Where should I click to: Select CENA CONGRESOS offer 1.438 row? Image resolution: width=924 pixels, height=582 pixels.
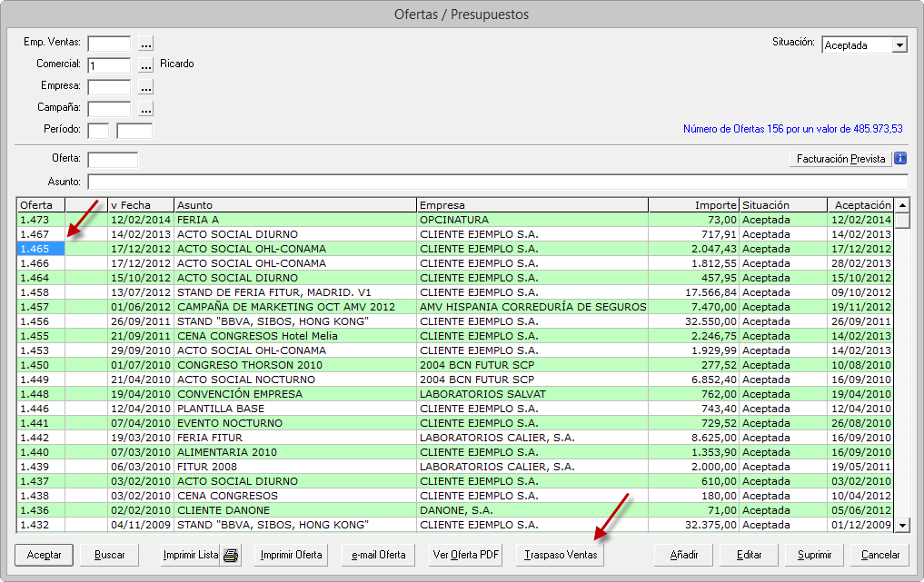(455, 496)
